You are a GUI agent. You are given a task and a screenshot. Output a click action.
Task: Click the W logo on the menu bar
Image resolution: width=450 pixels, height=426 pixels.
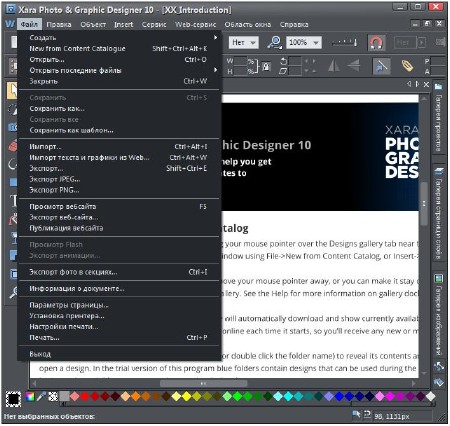click(10, 24)
